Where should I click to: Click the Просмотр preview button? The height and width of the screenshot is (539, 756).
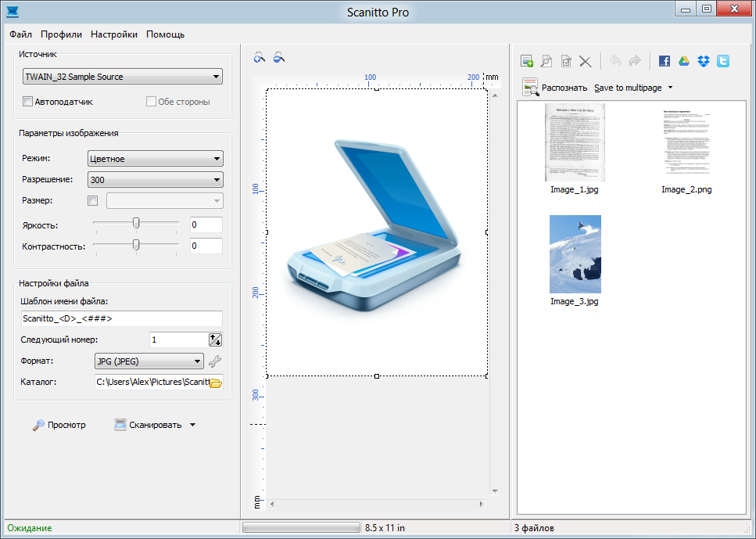[x=59, y=425]
